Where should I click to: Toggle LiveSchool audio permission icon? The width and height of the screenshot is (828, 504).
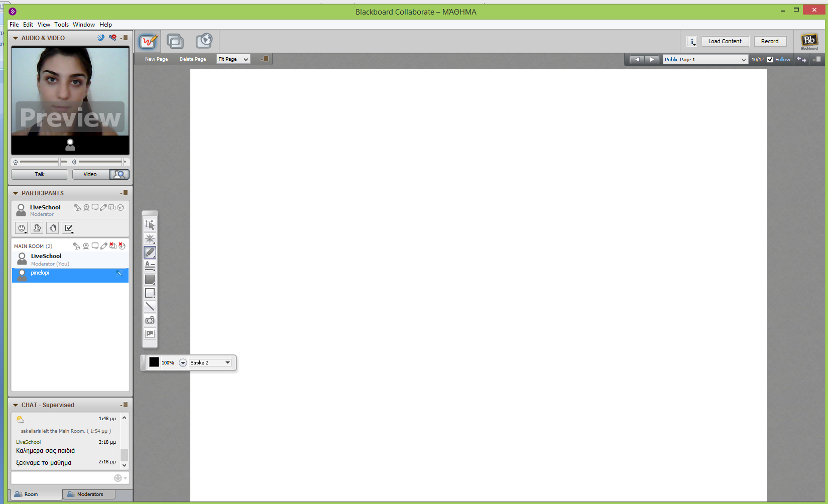77,207
